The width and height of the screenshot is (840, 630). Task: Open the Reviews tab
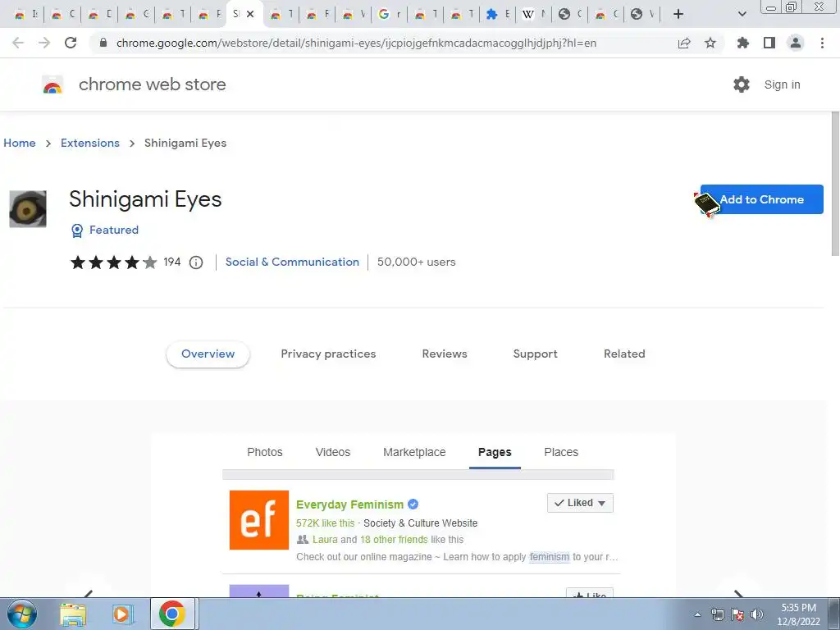pyautogui.click(x=445, y=354)
